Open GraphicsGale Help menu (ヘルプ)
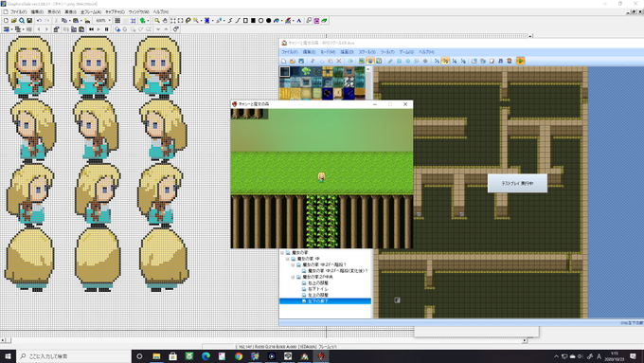 [161, 12]
